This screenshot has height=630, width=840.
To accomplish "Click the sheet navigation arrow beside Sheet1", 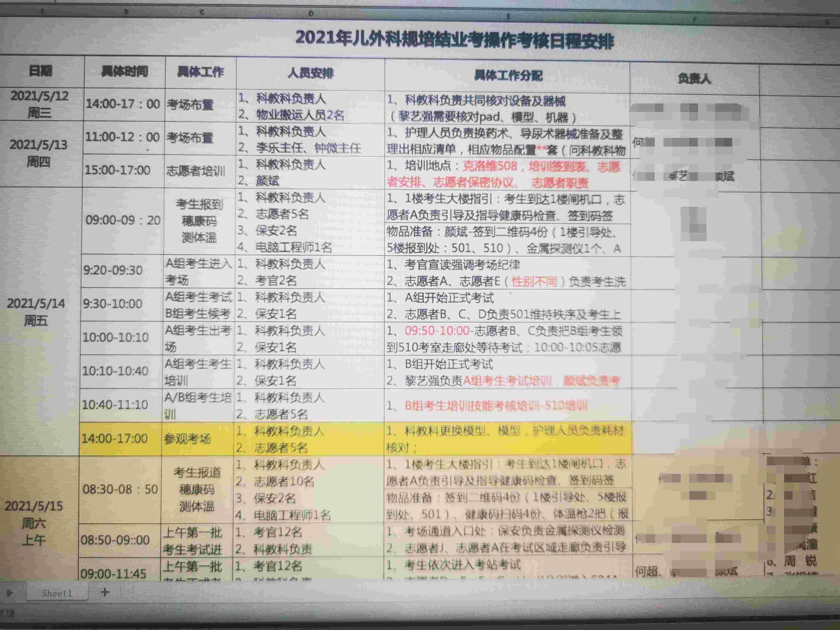I will coord(9,593).
